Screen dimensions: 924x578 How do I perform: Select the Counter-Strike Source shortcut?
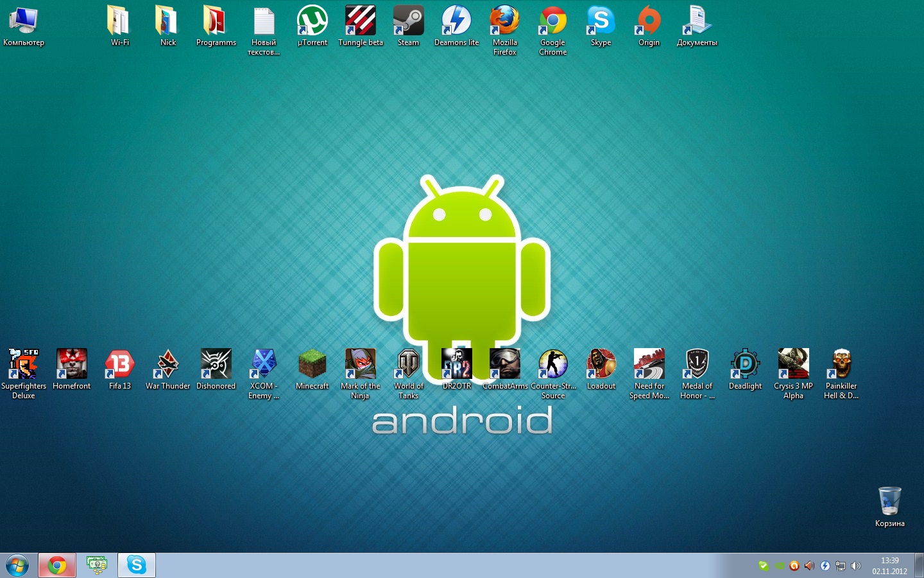(553, 374)
